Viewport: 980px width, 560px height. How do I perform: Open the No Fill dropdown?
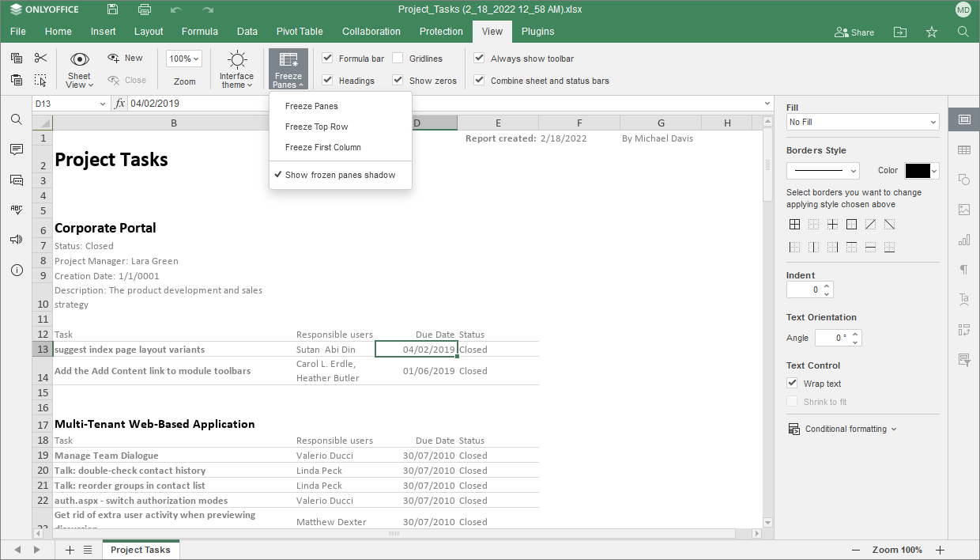(861, 123)
